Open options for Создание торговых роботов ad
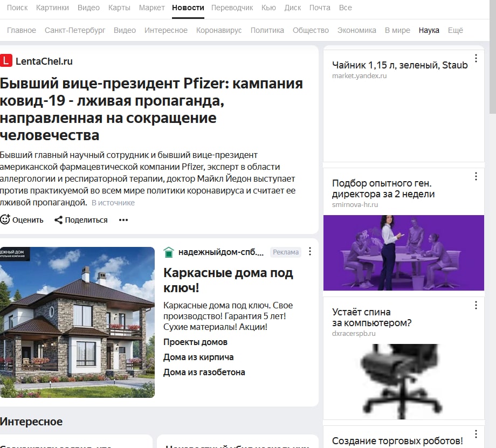The width and height of the screenshot is (496, 448). coord(476,434)
